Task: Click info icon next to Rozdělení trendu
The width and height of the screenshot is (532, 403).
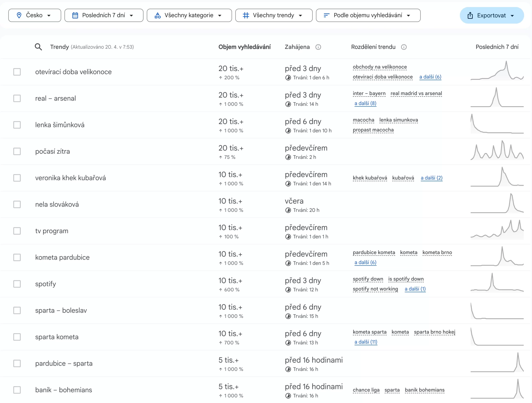Action: pos(404,47)
